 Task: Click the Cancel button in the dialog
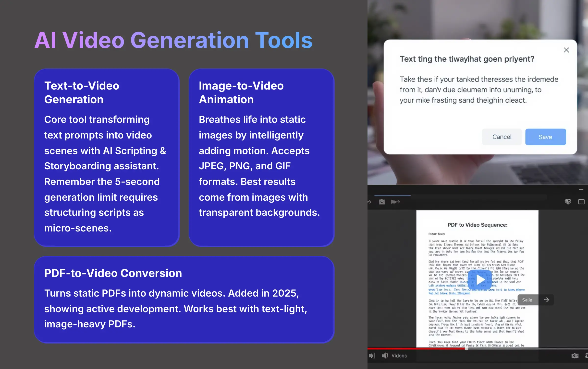pos(502,137)
